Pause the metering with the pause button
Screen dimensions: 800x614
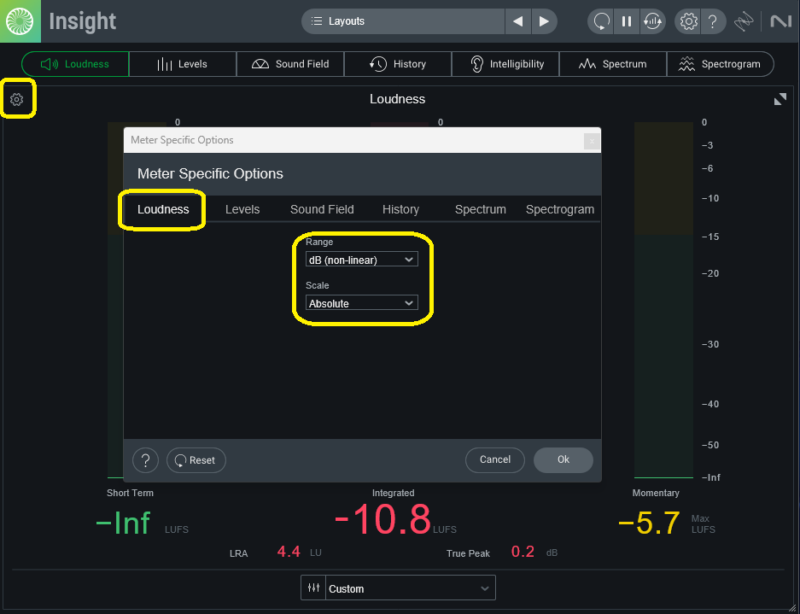(x=626, y=21)
